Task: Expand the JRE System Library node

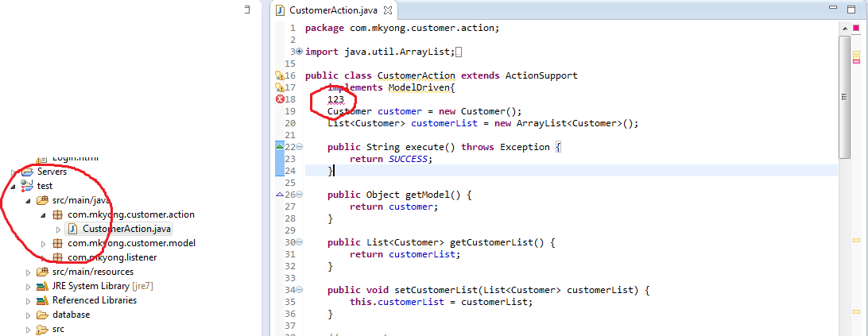Action: (29, 286)
